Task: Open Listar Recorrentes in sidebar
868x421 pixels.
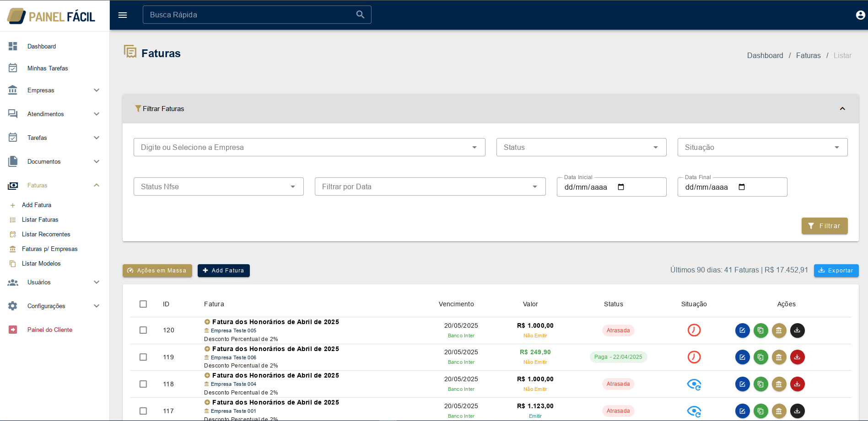Action: point(46,234)
